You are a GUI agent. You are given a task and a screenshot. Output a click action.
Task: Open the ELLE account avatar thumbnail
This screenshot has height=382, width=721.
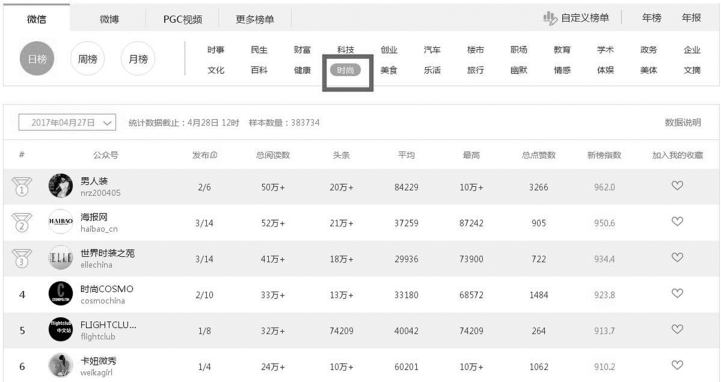point(61,257)
